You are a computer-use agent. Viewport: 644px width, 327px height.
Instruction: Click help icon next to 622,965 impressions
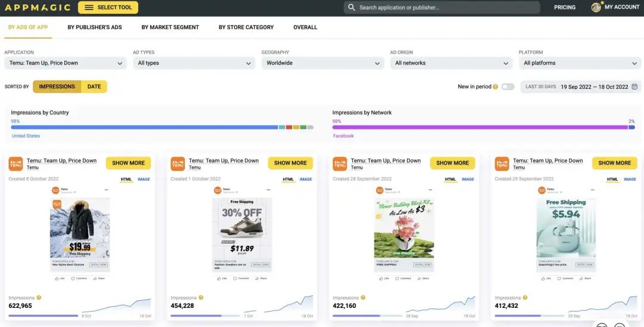tap(39, 297)
